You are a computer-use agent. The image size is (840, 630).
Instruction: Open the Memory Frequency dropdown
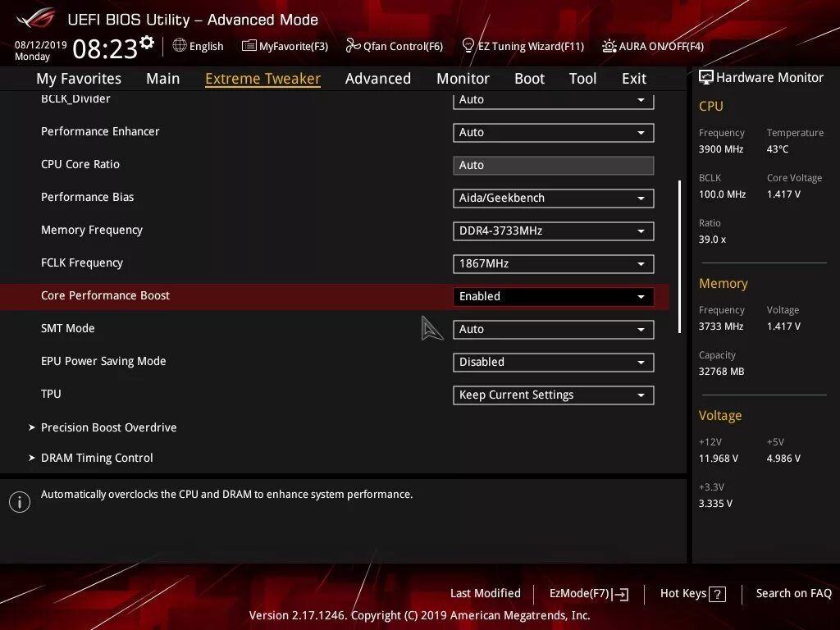[552, 231]
